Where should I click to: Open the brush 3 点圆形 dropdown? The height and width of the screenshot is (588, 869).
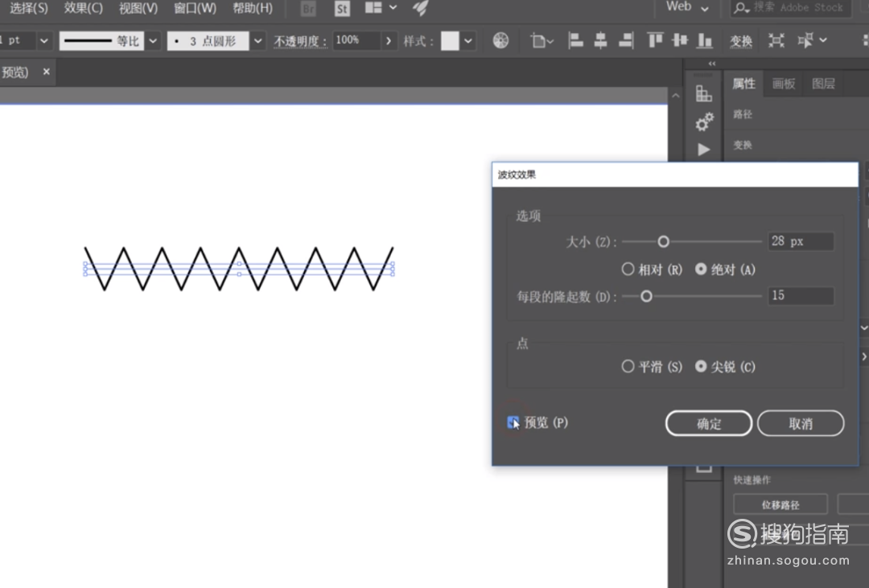coord(257,40)
